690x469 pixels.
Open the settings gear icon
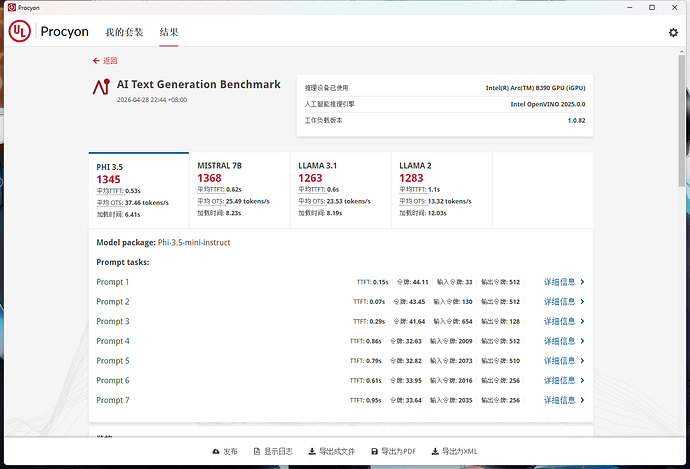pos(673,32)
